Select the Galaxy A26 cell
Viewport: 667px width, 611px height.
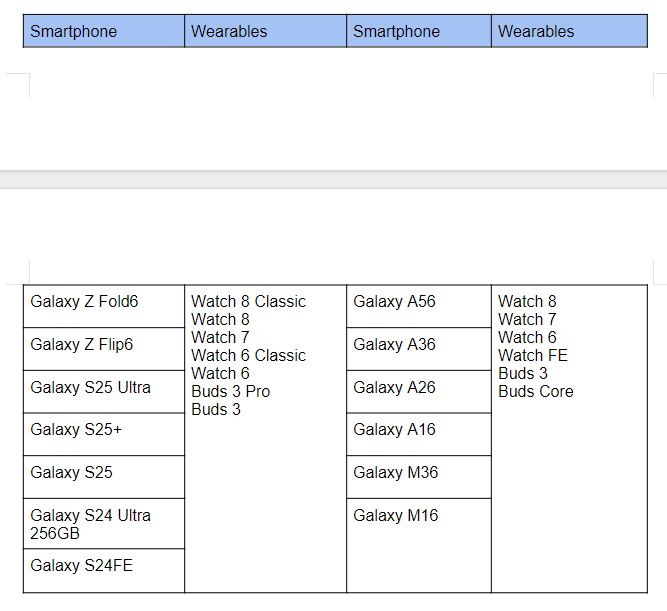click(419, 391)
